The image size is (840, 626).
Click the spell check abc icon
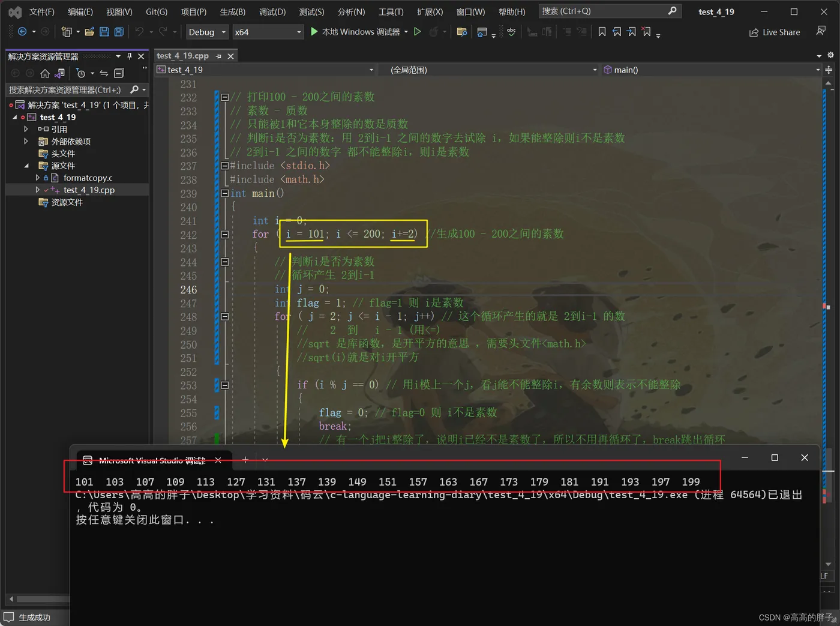(x=511, y=32)
